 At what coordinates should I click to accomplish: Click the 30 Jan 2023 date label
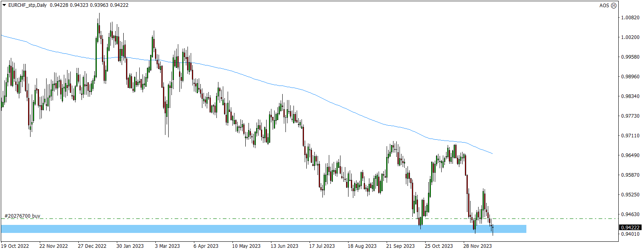point(130,246)
